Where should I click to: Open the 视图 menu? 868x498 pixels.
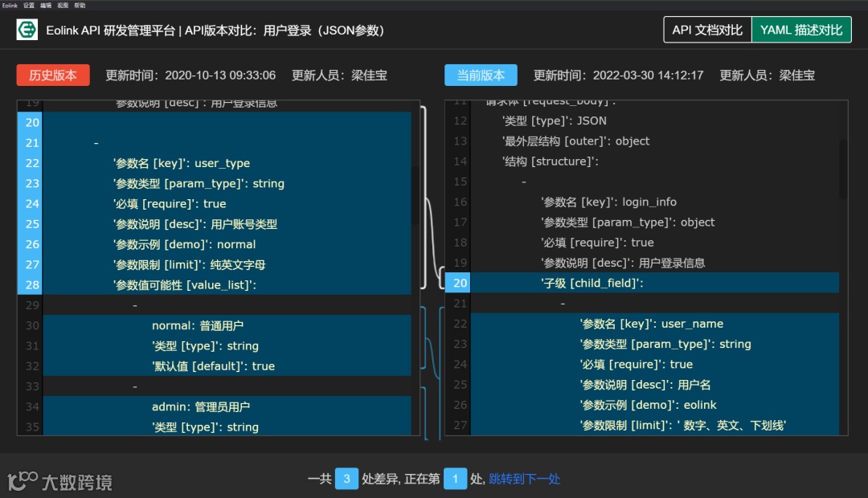(x=63, y=5)
